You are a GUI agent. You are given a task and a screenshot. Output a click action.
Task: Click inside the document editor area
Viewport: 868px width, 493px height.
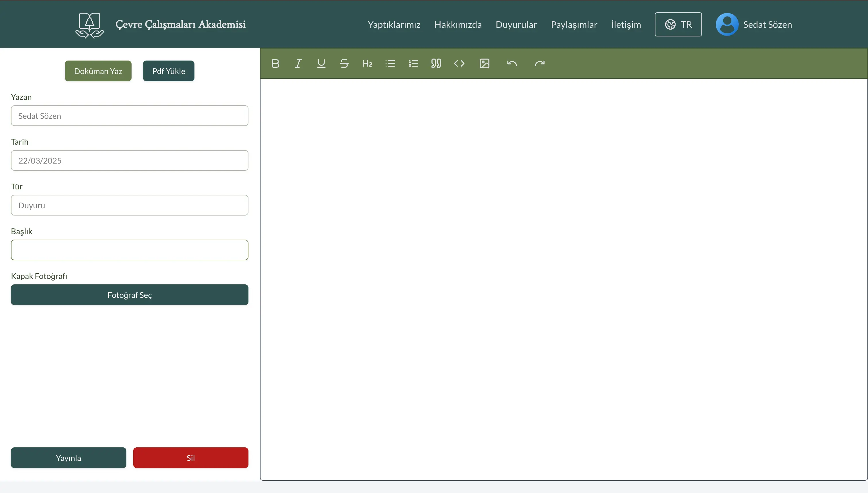[x=564, y=279]
